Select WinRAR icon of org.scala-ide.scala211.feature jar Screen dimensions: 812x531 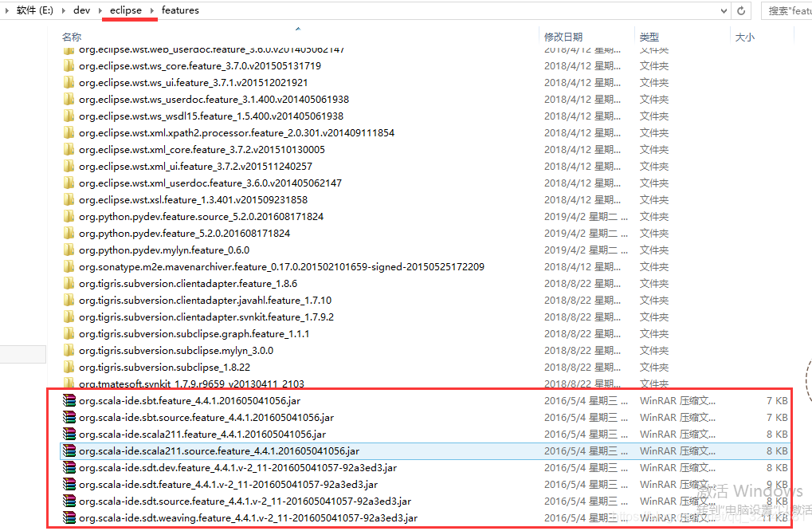69,434
